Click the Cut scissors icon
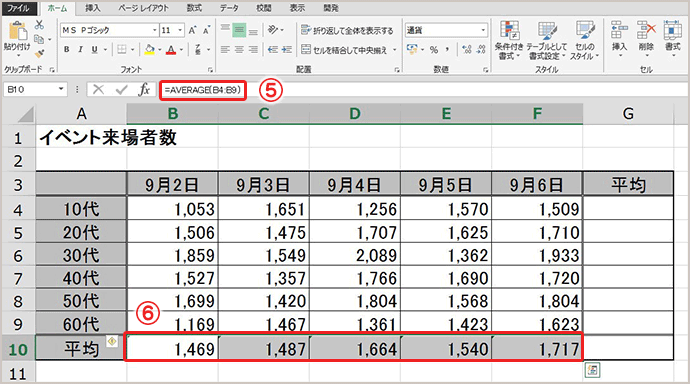The image size is (690, 384). 39,25
